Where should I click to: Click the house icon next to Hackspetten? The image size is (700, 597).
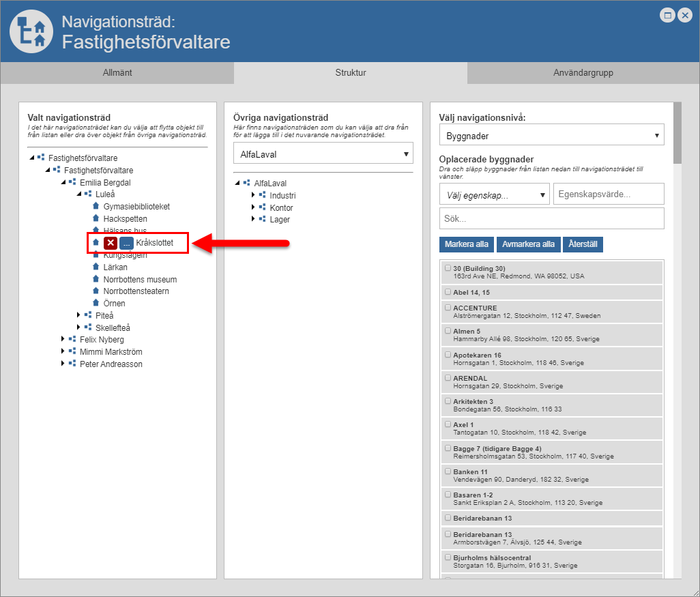96,219
